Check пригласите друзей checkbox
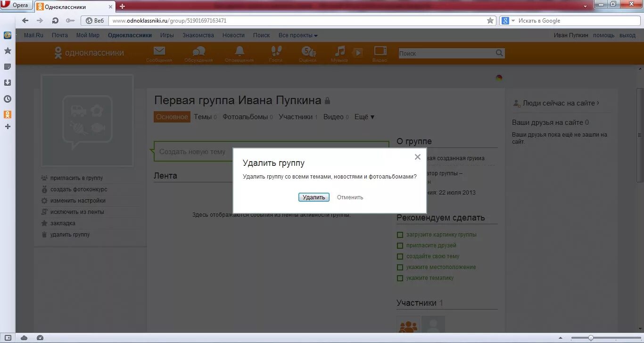 click(400, 245)
